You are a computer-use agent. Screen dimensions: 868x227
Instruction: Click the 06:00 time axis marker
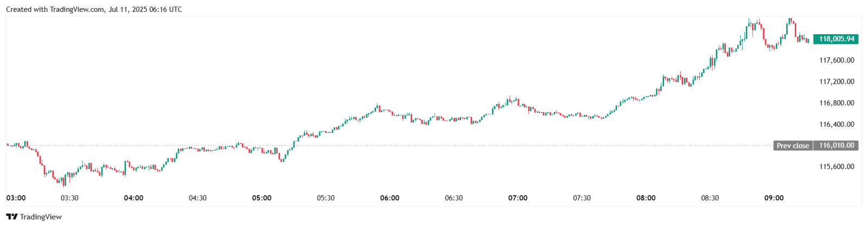click(x=390, y=198)
